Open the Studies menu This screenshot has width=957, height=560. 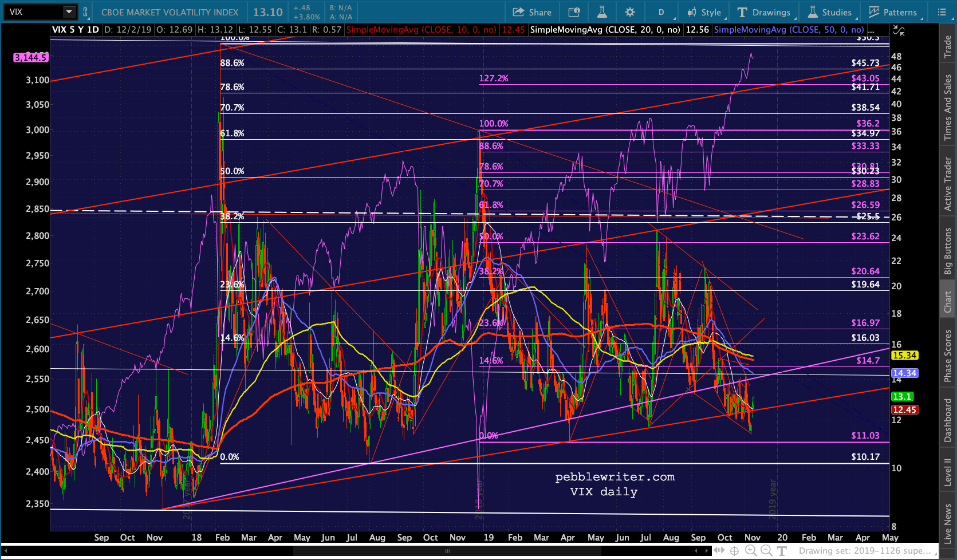coord(830,12)
